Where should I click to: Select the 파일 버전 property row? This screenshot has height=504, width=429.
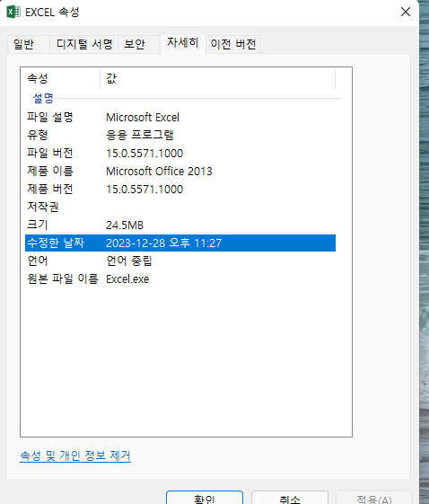tap(180, 153)
